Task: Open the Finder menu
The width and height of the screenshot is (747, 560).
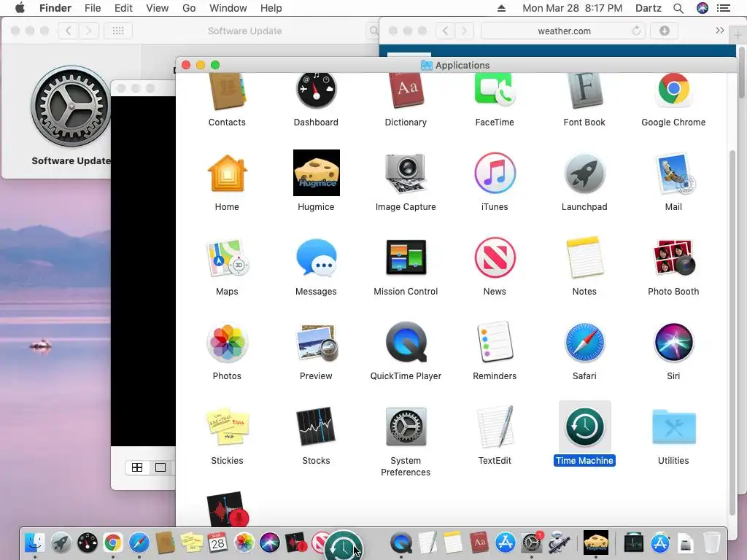Action: coord(55,8)
